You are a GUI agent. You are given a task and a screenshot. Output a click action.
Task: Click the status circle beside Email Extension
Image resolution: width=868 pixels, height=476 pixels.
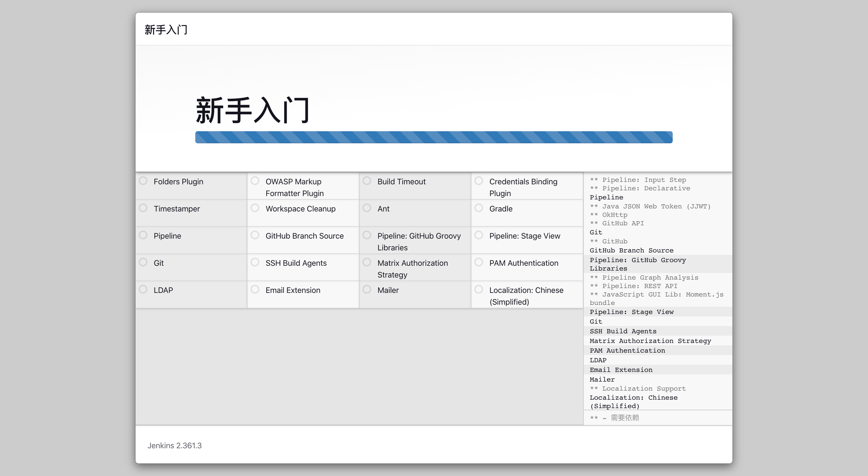point(255,290)
